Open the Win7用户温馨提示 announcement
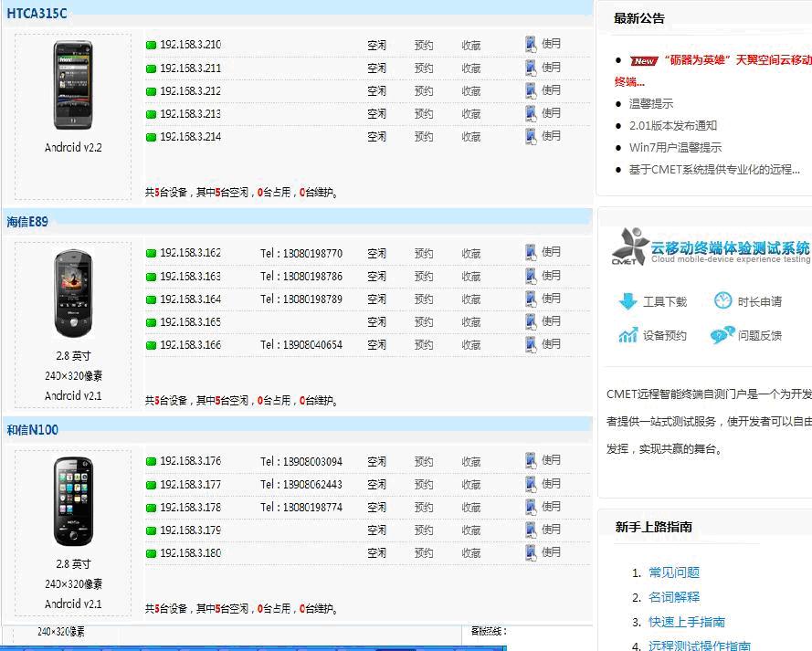Screen dimensions: 812x651 [x=675, y=148]
